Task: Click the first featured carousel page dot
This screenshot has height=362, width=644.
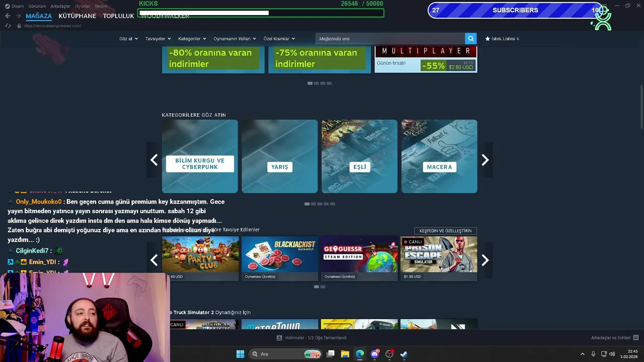Action: pos(310,83)
